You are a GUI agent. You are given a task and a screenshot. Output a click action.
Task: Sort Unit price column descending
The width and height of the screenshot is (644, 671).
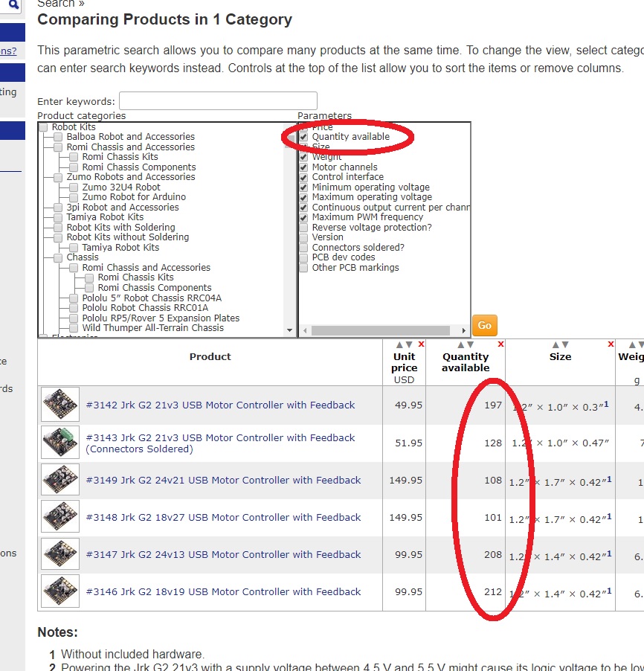pos(409,344)
